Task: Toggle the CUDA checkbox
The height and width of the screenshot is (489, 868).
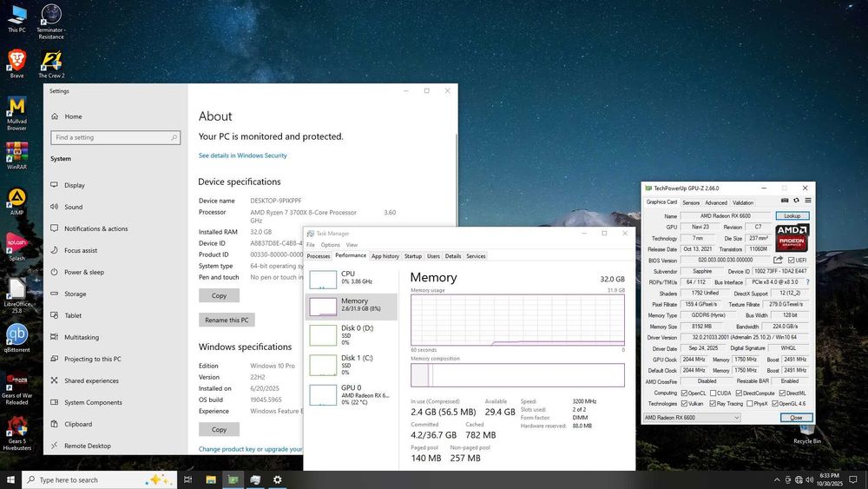Action: 713,393
